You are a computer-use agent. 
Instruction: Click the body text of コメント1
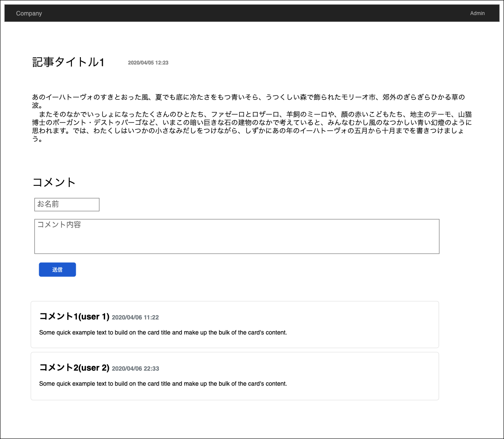point(163,332)
